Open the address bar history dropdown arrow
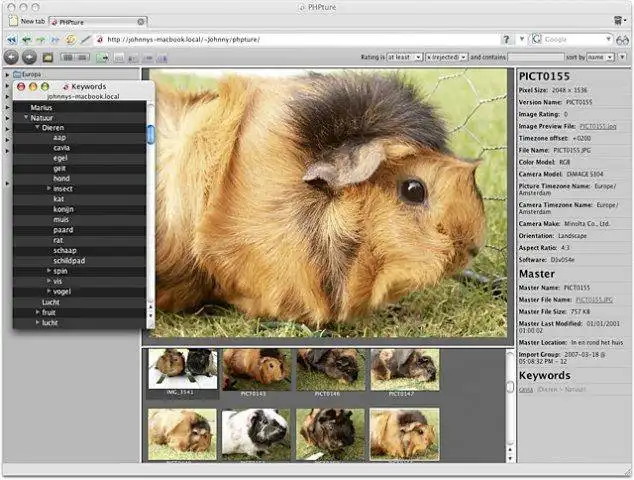Viewport: 634px width, 480px height. point(522,39)
